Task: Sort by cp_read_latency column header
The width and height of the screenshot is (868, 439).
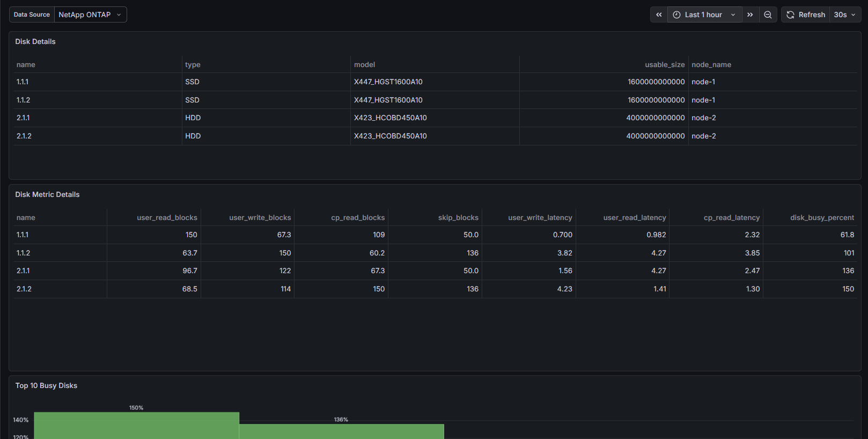Action: [732, 217]
